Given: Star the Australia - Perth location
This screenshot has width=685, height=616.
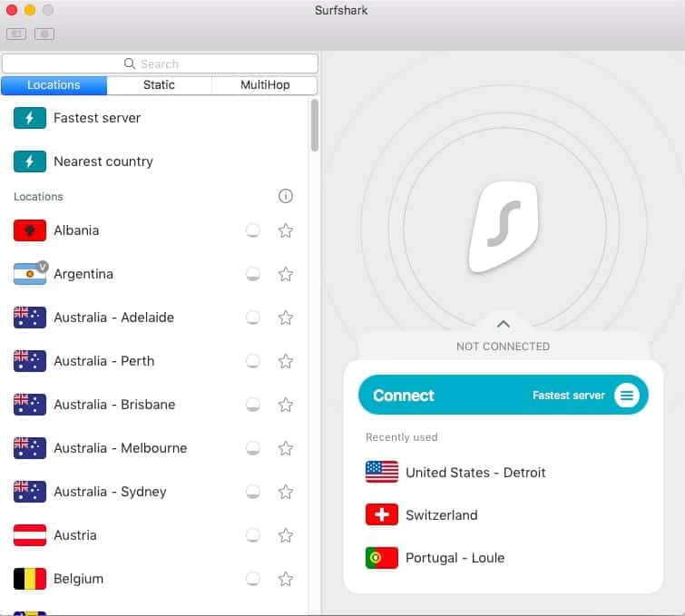Looking at the screenshot, I should [286, 361].
